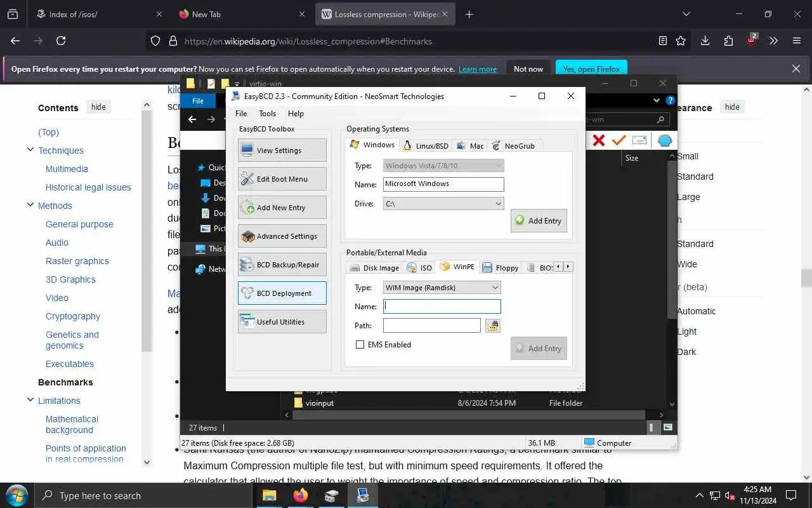Click the red X delete icon in Explorer

tap(598, 140)
